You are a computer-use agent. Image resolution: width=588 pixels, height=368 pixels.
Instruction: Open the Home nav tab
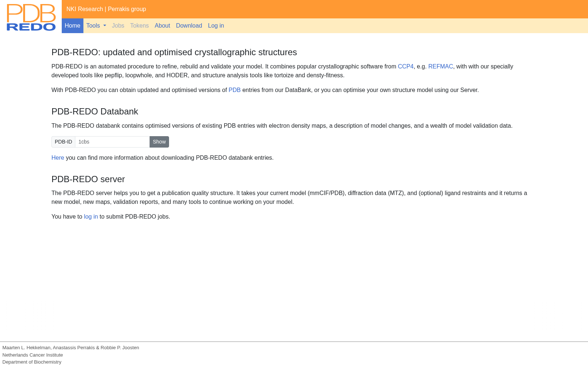(72, 26)
